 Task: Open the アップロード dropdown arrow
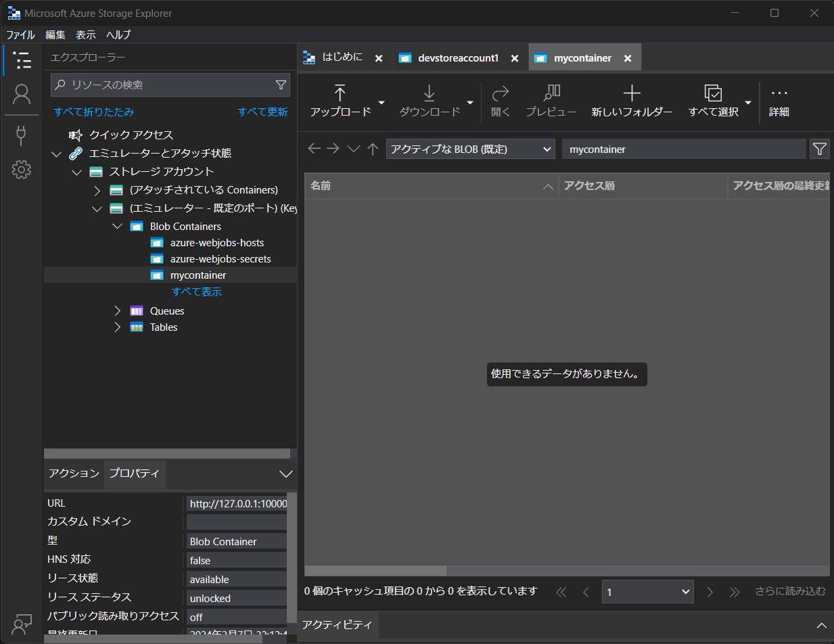pyautogui.click(x=381, y=102)
